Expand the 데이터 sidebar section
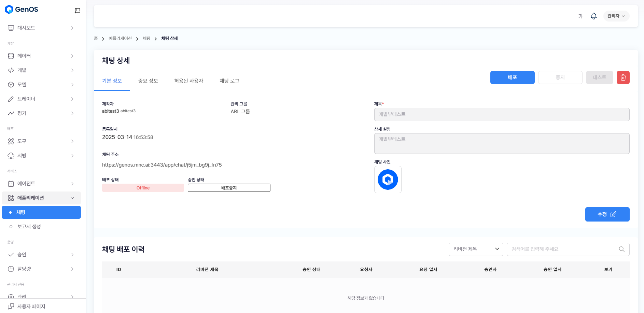 click(x=41, y=56)
